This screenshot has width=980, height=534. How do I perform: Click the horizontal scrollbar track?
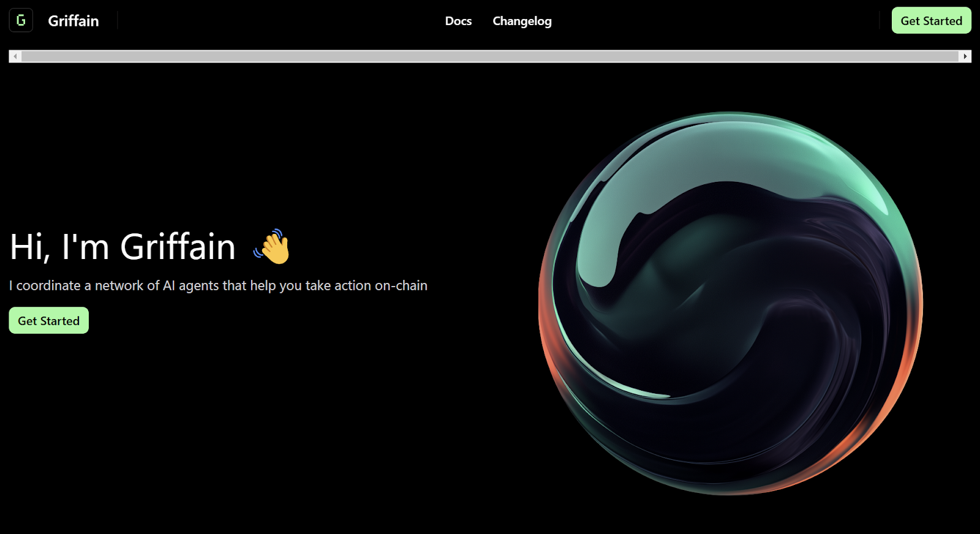point(490,56)
